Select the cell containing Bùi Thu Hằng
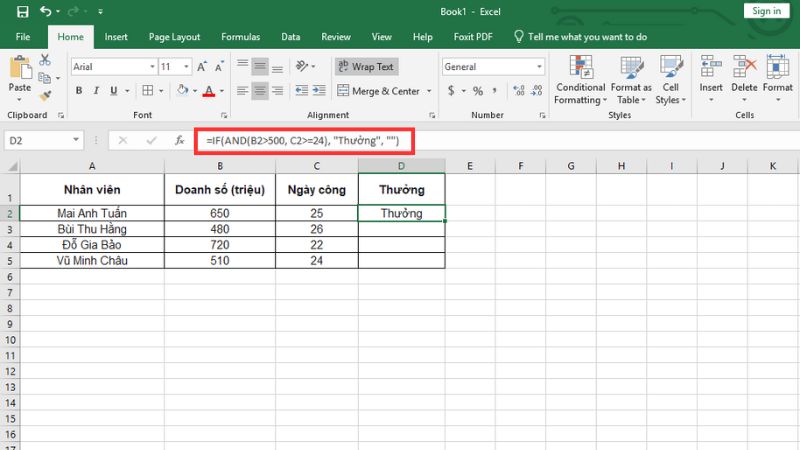 click(x=92, y=229)
